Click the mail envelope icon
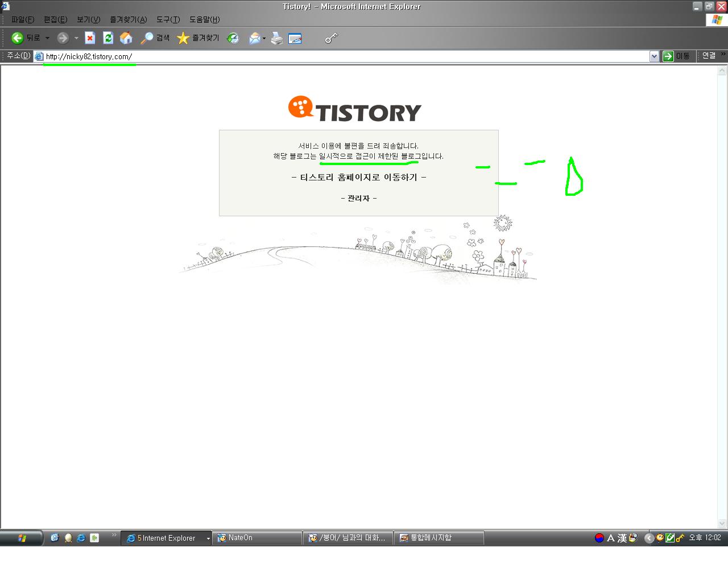This screenshot has width=728, height=572. click(255, 38)
